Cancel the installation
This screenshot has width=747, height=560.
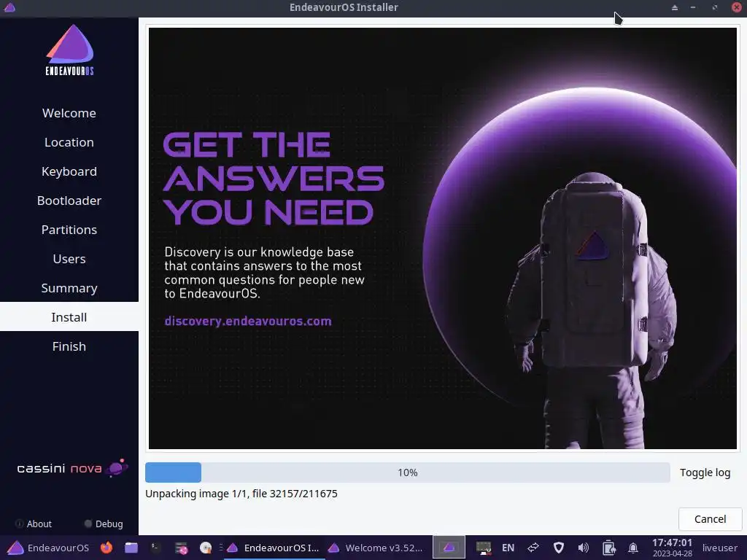[x=710, y=518]
